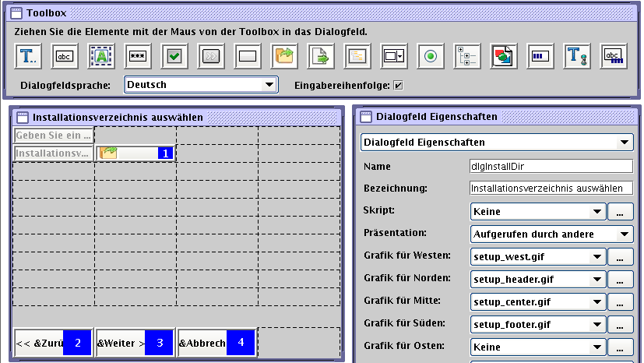Choose the radio button element tool

point(430,56)
